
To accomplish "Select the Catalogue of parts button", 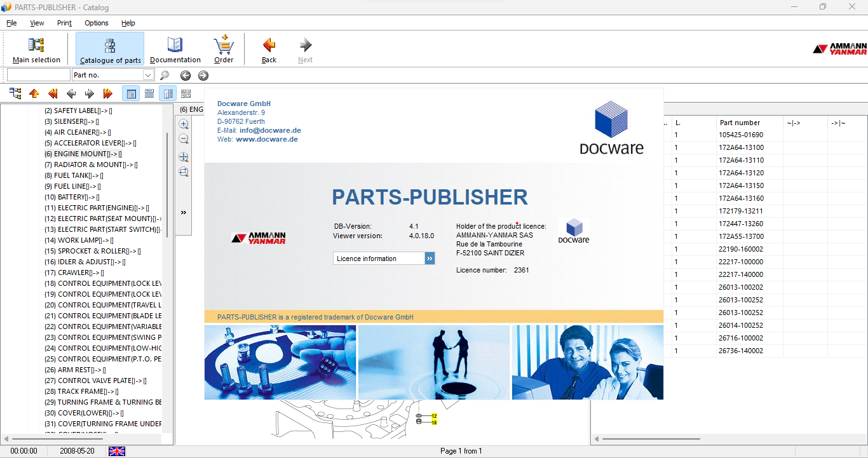I will click(x=110, y=50).
